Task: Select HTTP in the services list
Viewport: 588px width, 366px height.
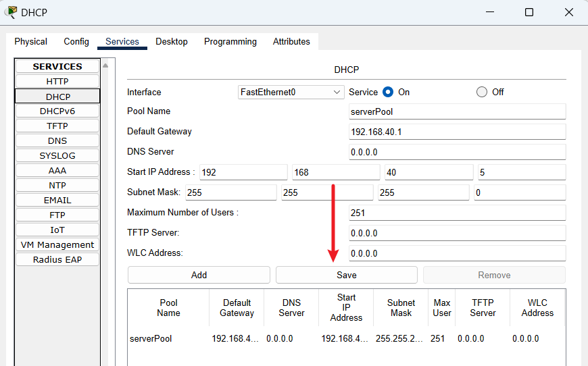Action: point(57,81)
